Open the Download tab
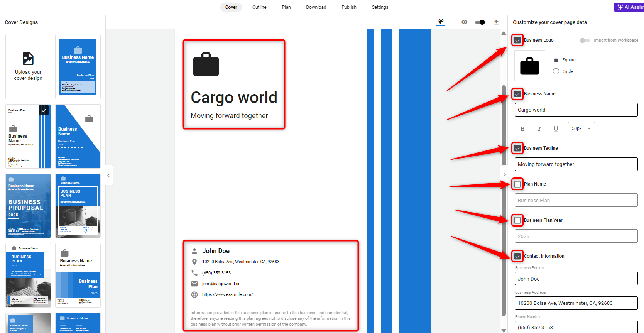The height and width of the screenshot is (333, 644). point(316,7)
